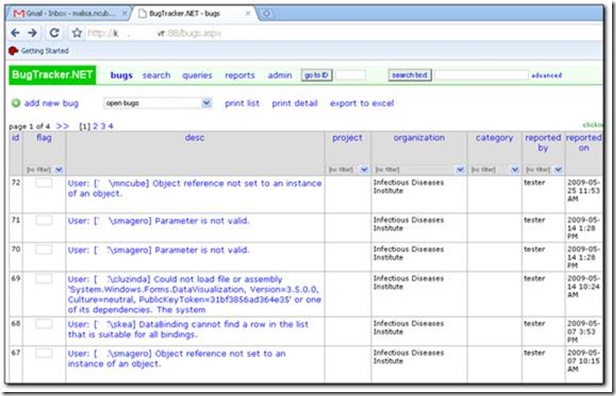616x396 pixels.
Task: Open the reports menu item
Action: pyautogui.click(x=240, y=75)
